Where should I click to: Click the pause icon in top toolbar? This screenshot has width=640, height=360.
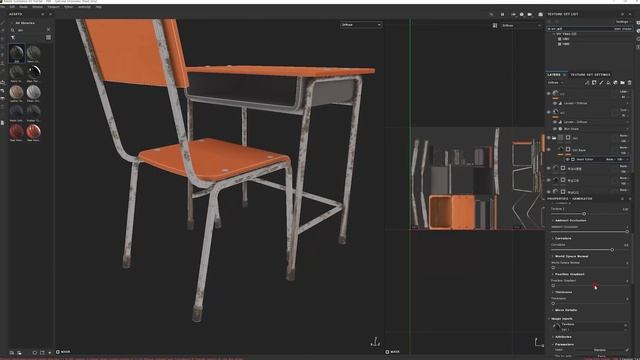502,14
